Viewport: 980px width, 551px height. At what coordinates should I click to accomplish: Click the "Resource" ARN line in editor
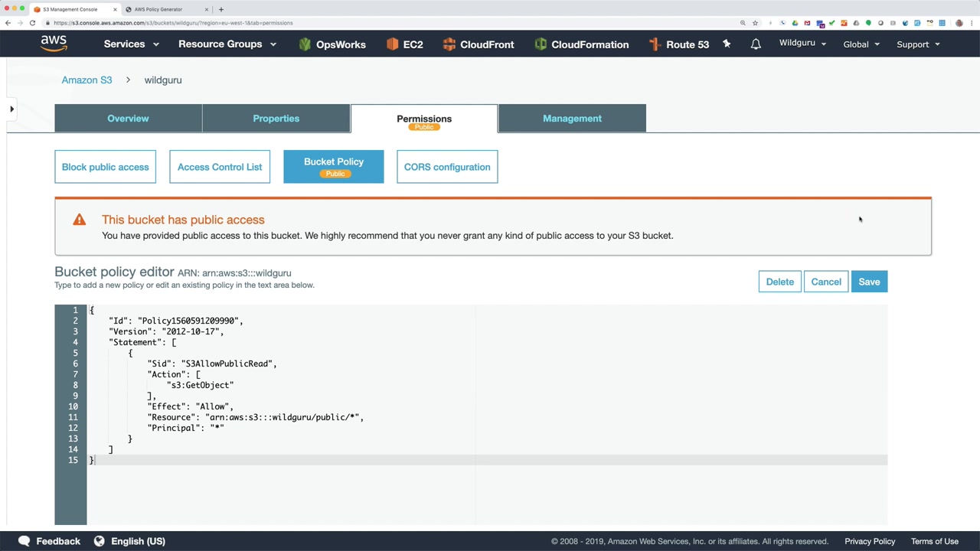(255, 417)
